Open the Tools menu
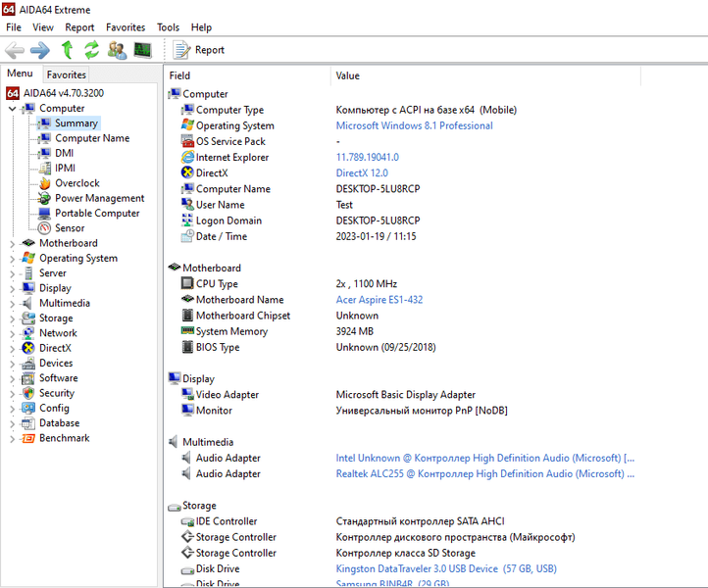The width and height of the screenshot is (708, 588). [168, 27]
